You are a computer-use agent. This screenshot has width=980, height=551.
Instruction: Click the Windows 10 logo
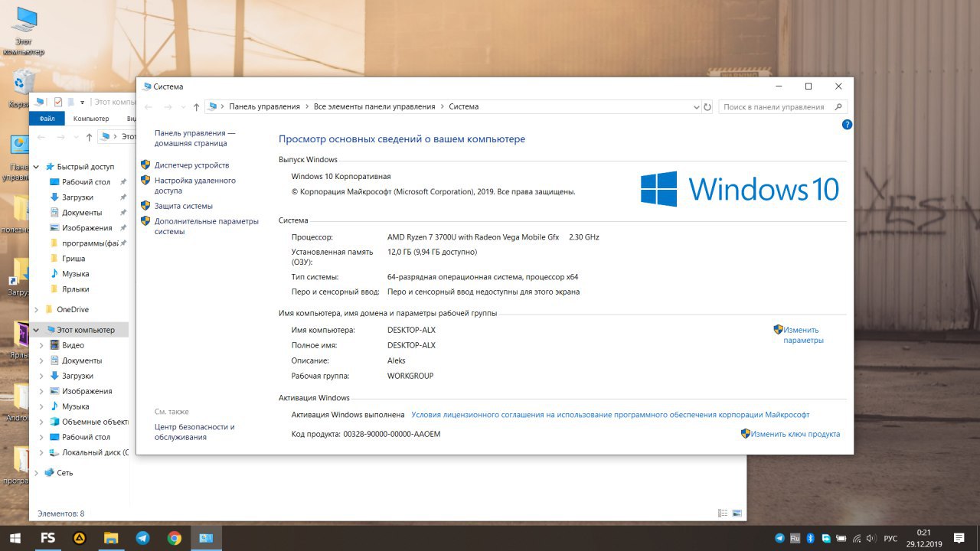coord(740,189)
